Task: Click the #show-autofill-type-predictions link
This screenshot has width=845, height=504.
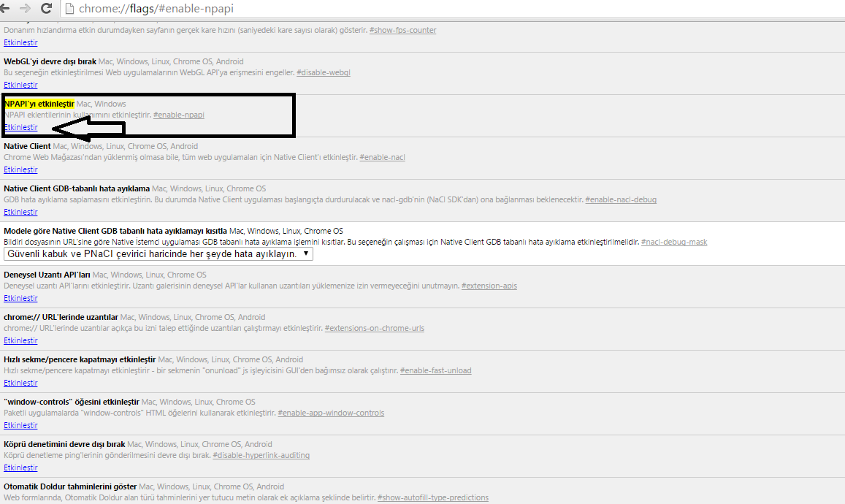Action: click(x=433, y=497)
